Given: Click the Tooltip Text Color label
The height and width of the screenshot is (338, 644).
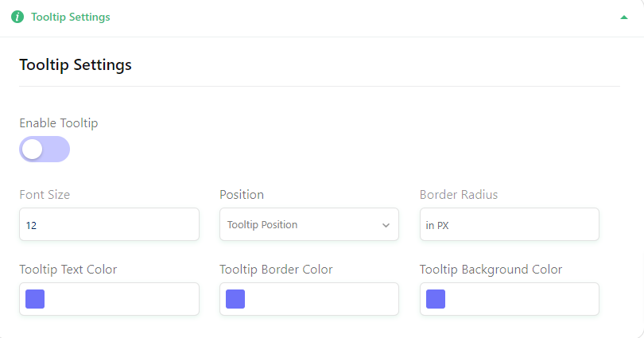Looking at the screenshot, I should click(x=68, y=270).
